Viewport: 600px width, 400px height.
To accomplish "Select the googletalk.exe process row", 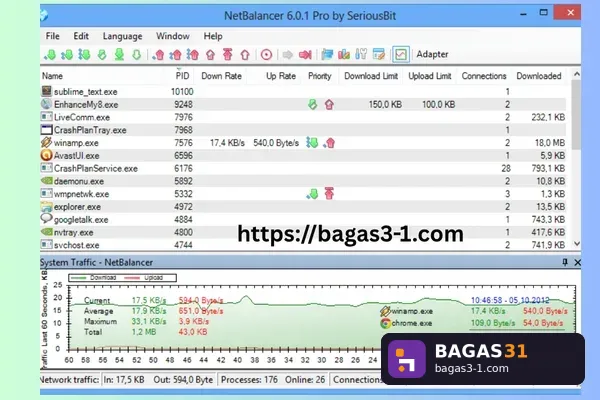I will click(x=303, y=220).
